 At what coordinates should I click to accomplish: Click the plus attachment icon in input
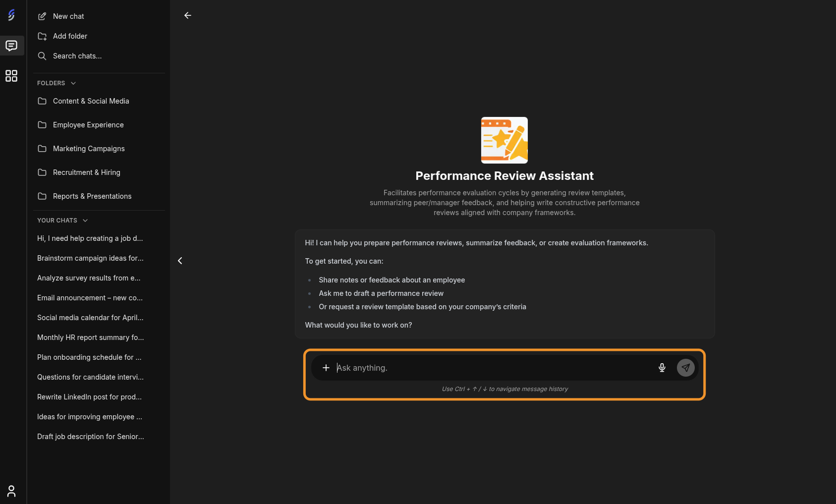[326, 368]
